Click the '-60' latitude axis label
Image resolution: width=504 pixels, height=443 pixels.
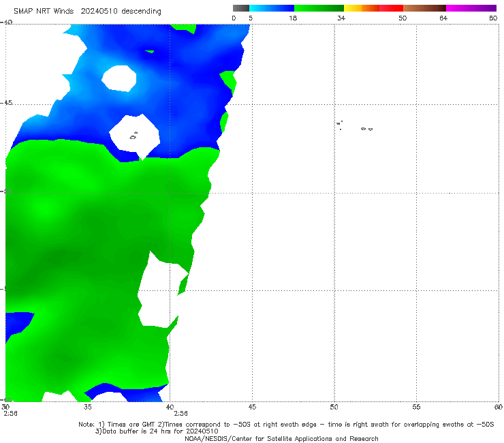(x=6, y=400)
